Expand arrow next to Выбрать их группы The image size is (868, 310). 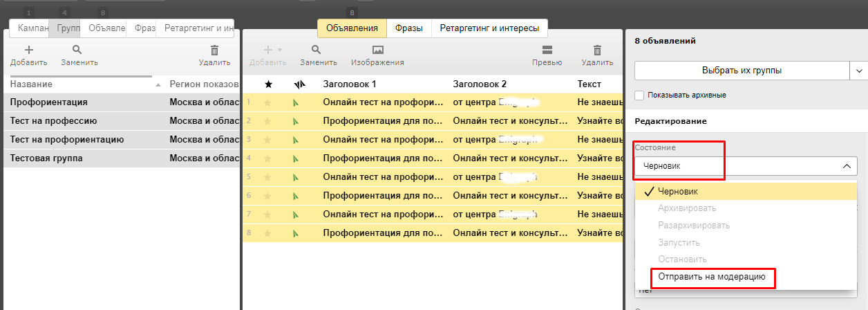click(859, 71)
